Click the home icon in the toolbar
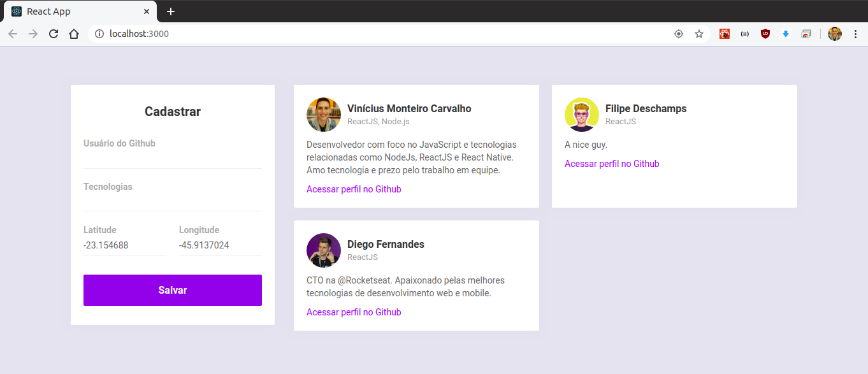Viewport: 868px width, 374px height. click(x=73, y=33)
